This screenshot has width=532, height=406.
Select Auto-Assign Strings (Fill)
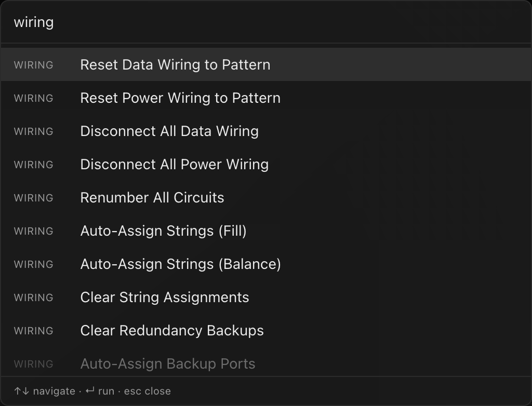click(x=266, y=231)
